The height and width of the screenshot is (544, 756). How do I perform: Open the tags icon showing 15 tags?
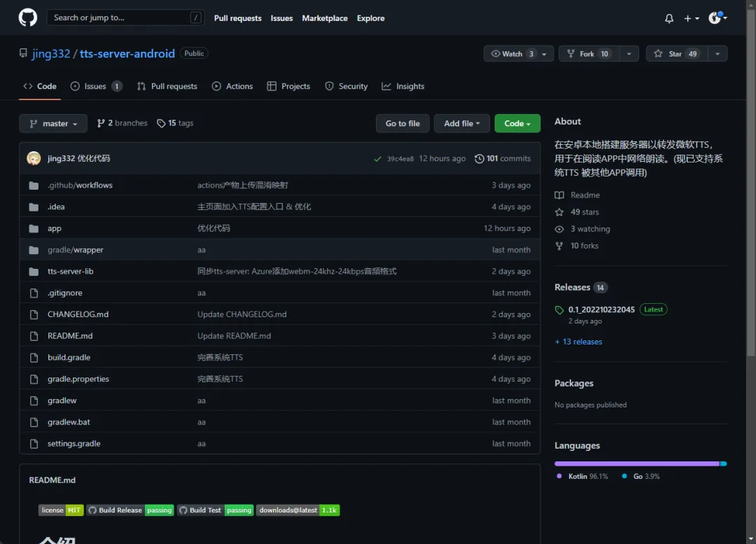click(x=161, y=123)
